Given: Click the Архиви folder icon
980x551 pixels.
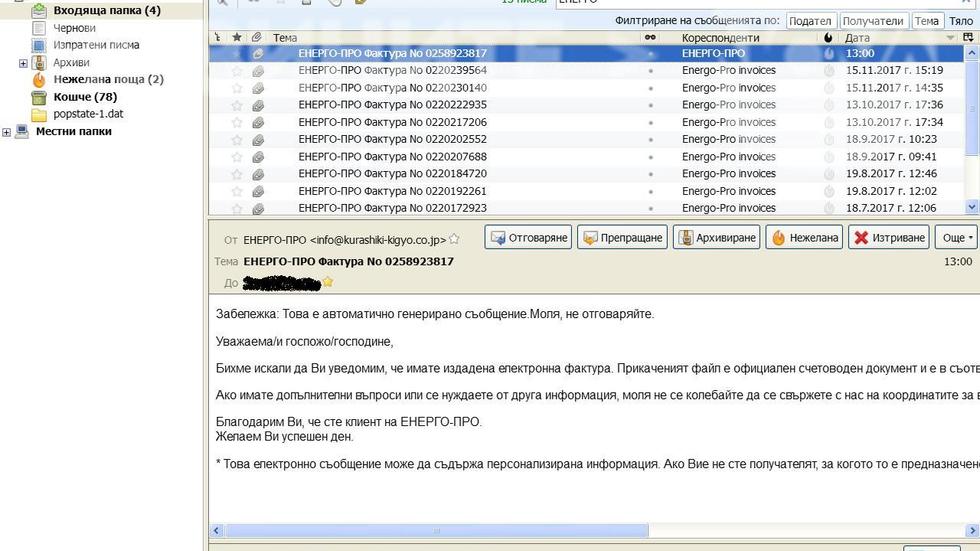Looking at the screenshot, I should 39,62.
